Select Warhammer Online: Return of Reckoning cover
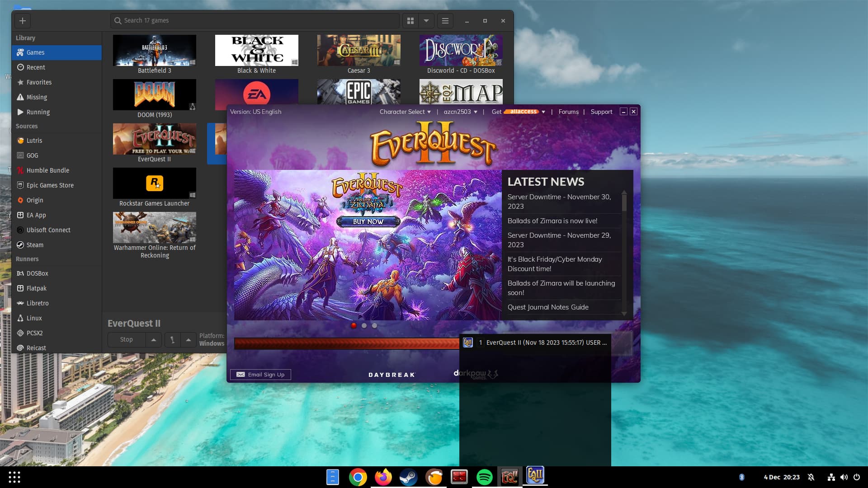This screenshot has width=868, height=488. click(x=155, y=227)
